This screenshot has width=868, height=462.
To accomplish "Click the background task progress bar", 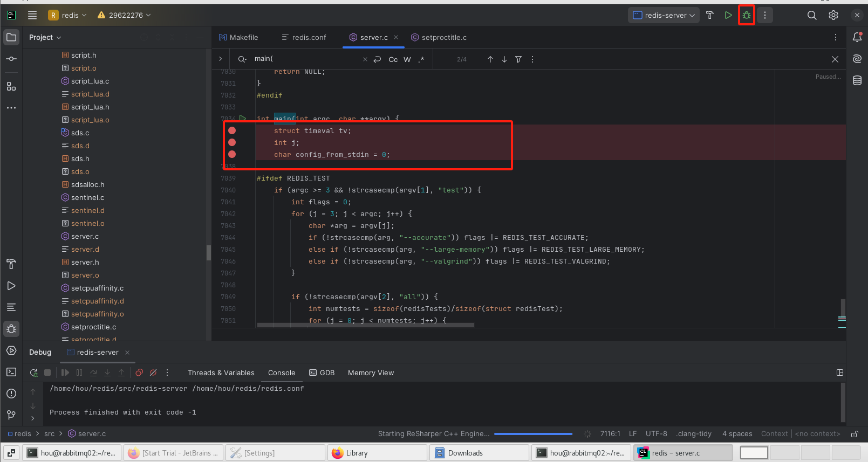I will coord(533,434).
